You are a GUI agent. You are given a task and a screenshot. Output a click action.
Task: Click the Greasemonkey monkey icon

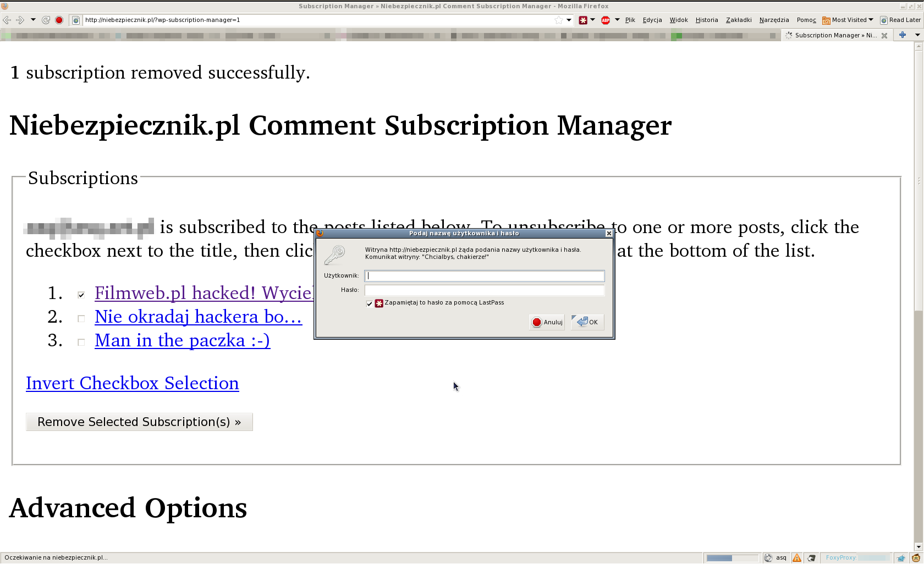[x=916, y=558]
